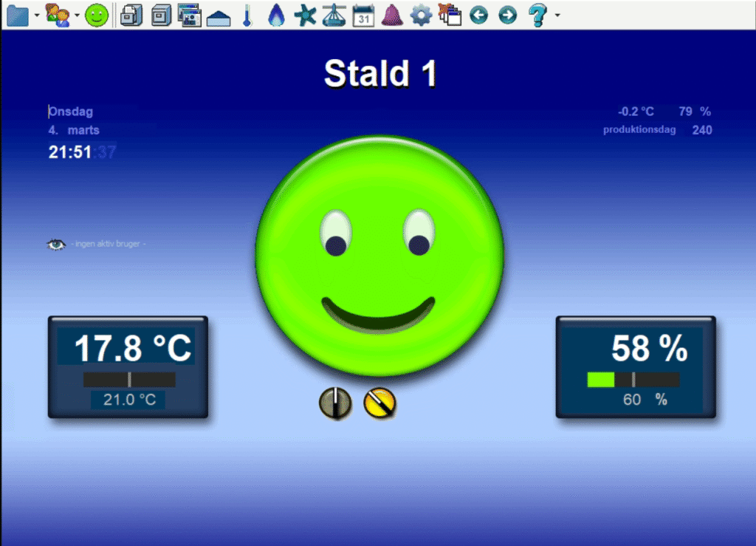Toggle the gray rotary switch below smiley

(334, 403)
